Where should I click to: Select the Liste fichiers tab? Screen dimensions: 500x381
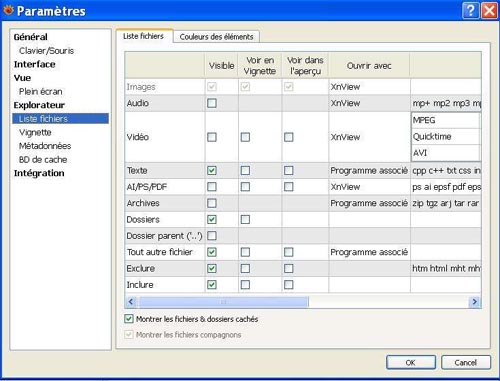click(x=144, y=36)
